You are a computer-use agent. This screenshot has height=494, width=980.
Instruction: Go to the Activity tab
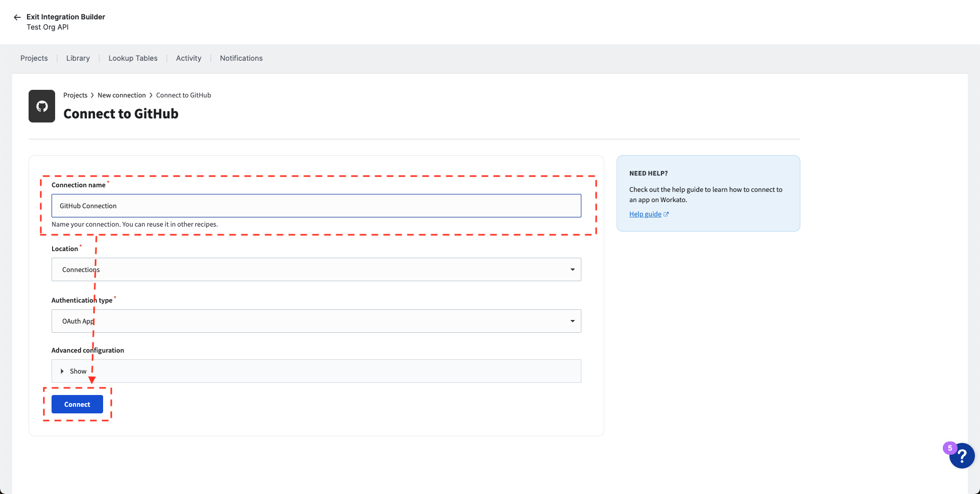[x=189, y=58]
